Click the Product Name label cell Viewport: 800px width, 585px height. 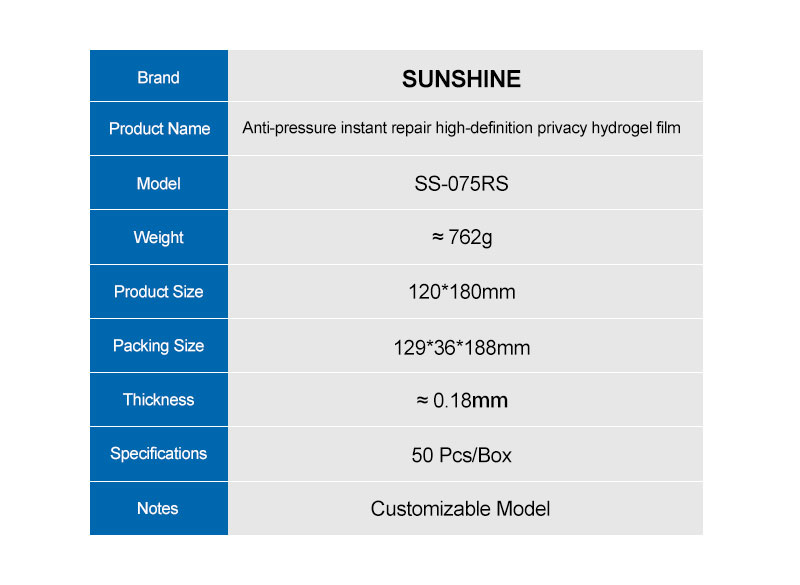point(159,128)
